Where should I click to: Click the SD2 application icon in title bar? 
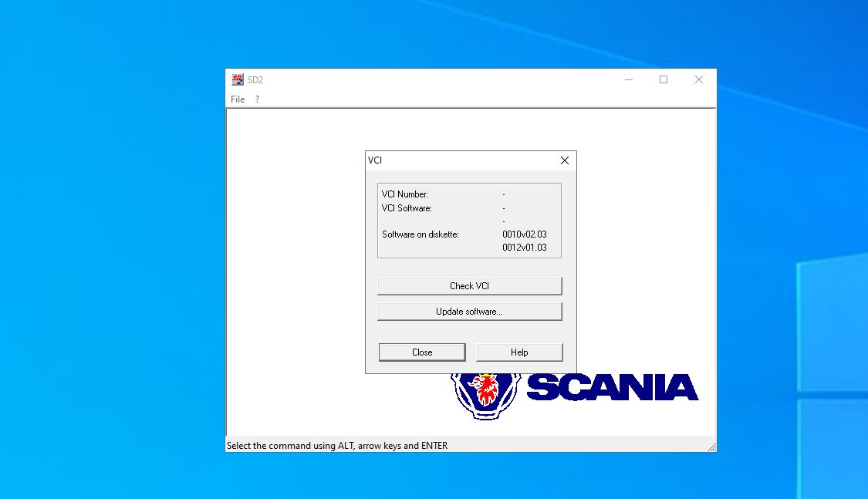click(238, 79)
